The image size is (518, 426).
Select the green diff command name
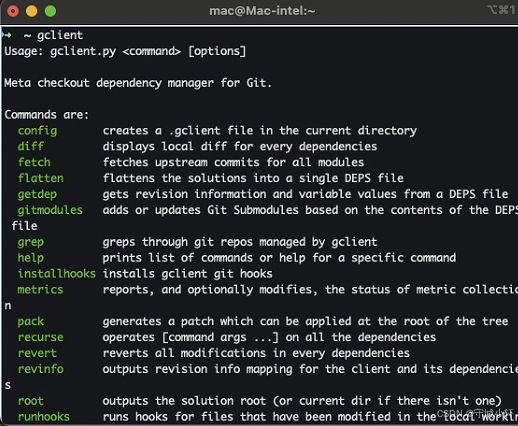(x=31, y=146)
